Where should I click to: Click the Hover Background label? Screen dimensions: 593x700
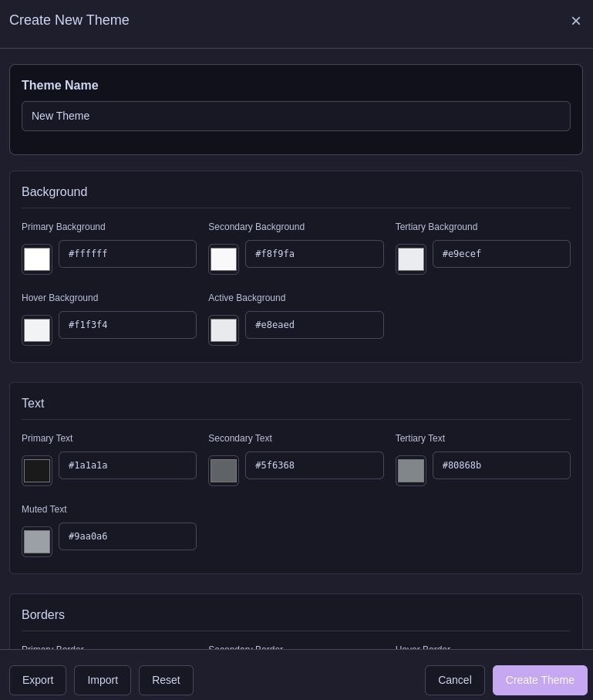[60, 298]
